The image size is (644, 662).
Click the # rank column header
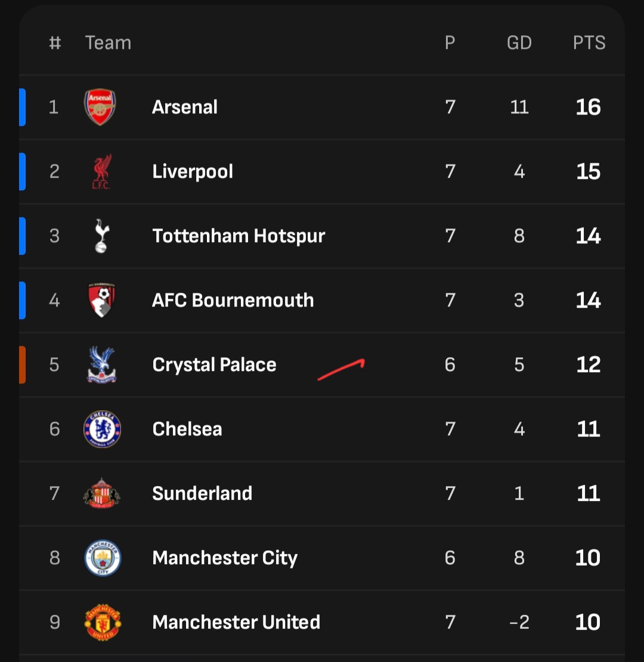pos(55,43)
